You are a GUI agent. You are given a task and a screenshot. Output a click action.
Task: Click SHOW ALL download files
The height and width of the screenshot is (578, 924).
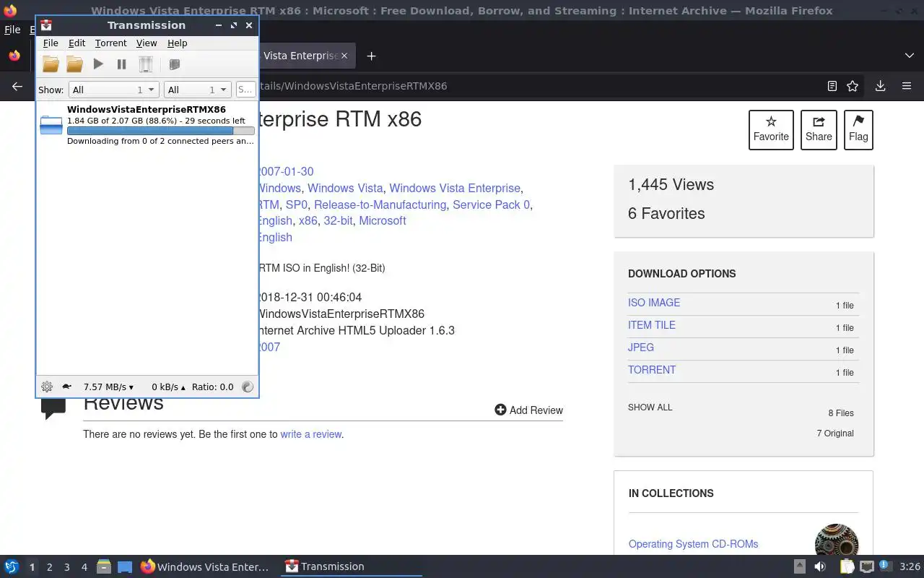click(650, 407)
